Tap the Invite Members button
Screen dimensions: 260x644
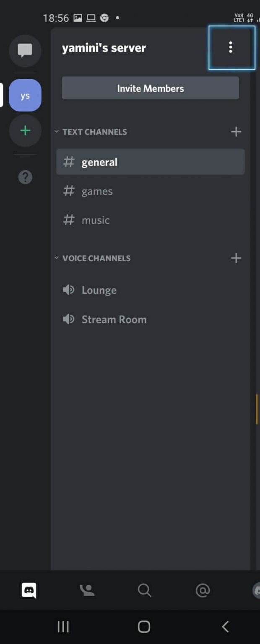click(151, 88)
